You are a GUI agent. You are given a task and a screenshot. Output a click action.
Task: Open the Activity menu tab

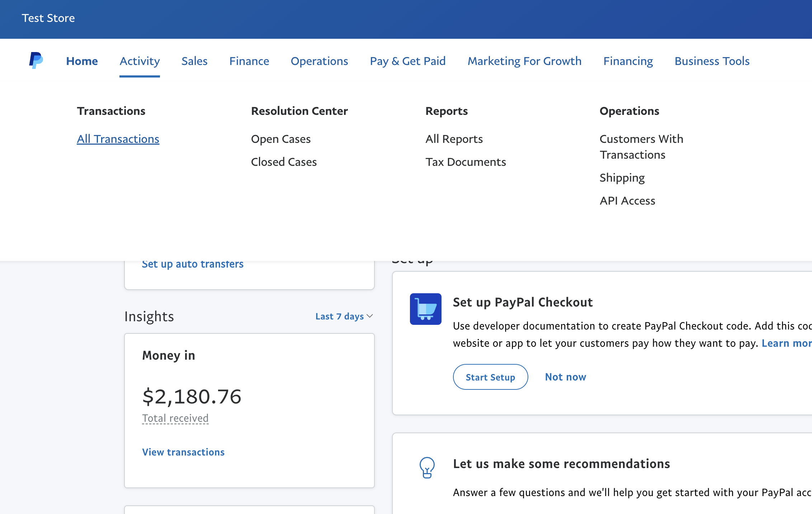pyautogui.click(x=140, y=61)
